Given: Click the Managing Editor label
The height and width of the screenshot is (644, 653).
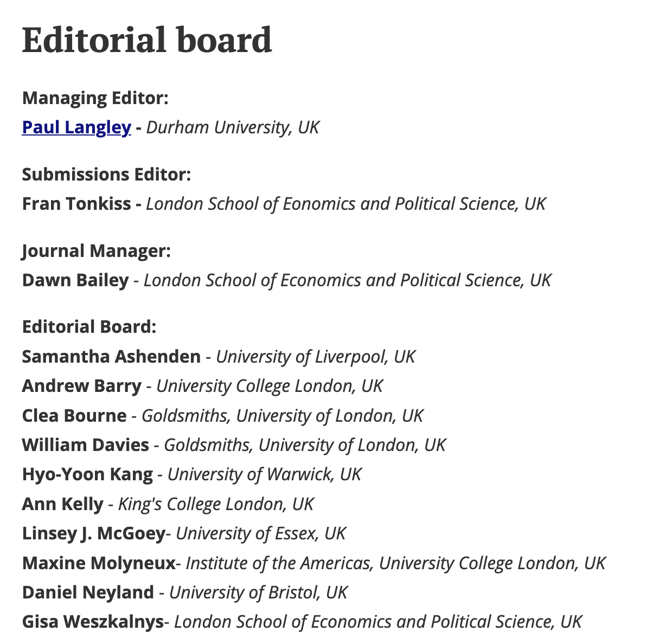Looking at the screenshot, I should (95, 98).
